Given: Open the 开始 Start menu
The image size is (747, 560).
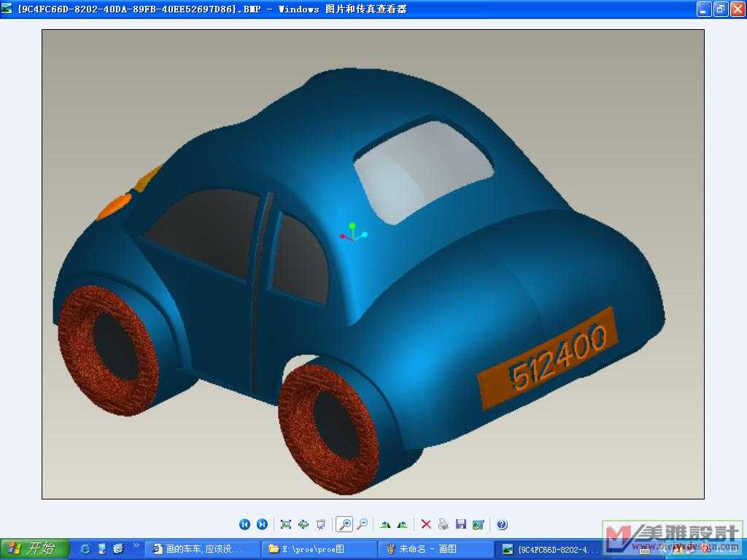Looking at the screenshot, I should (x=34, y=549).
